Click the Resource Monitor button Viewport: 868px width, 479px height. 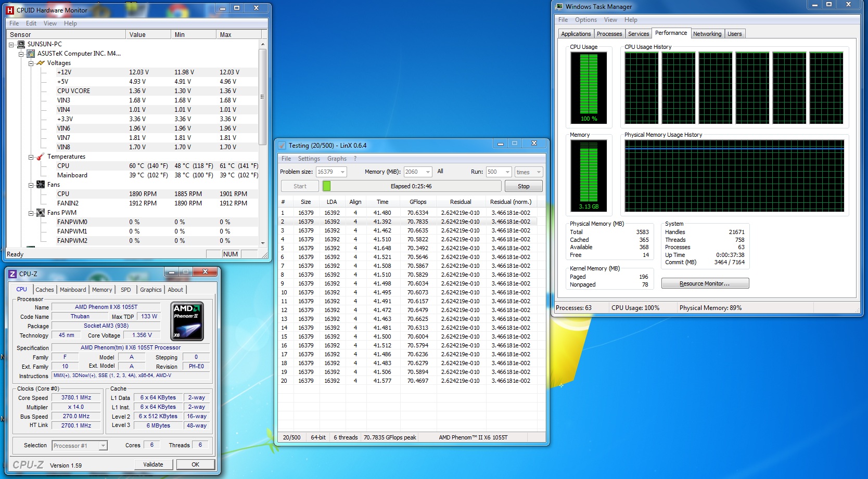(705, 283)
